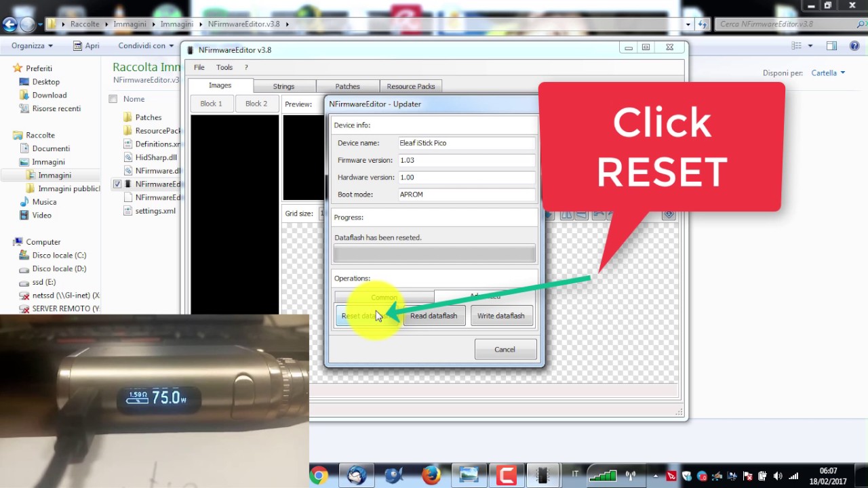This screenshot has height=488, width=868.
Task: Expand the address bar history dropdown
Action: (688, 24)
